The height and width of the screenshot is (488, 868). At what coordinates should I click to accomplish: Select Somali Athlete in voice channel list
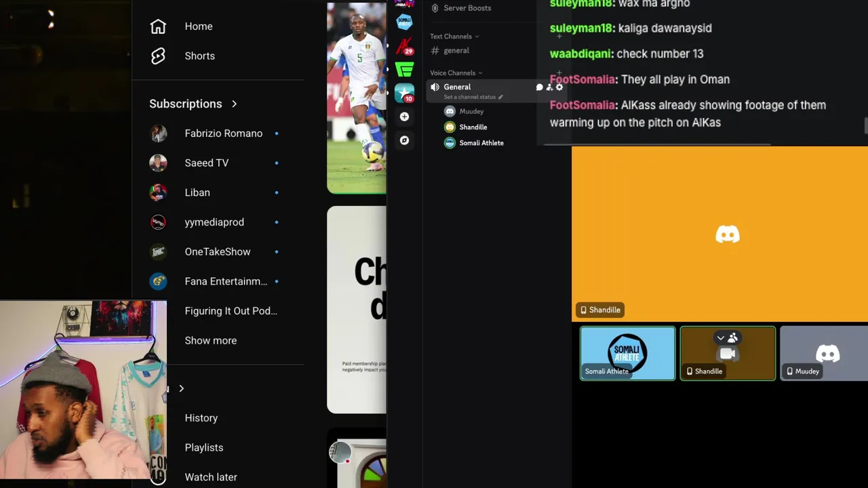pyautogui.click(x=481, y=143)
